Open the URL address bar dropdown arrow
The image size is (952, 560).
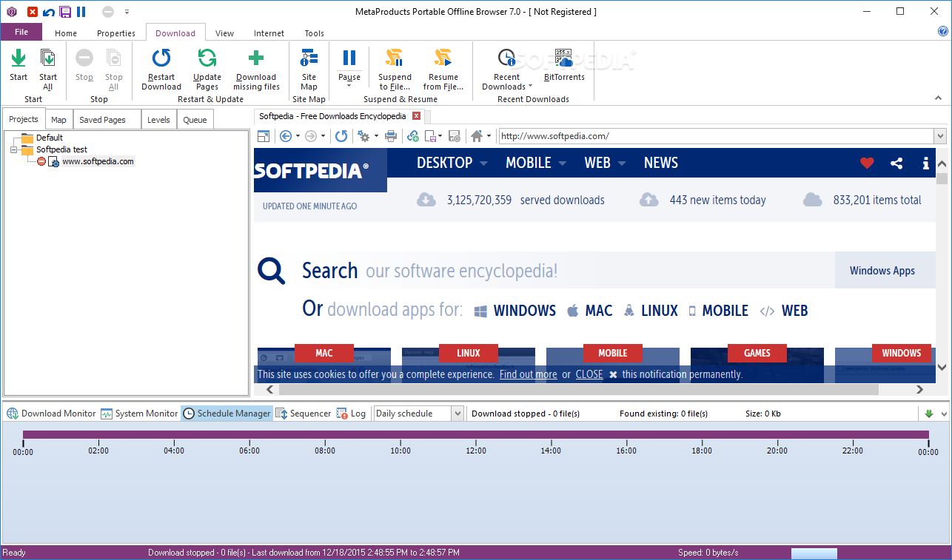(x=940, y=136)
